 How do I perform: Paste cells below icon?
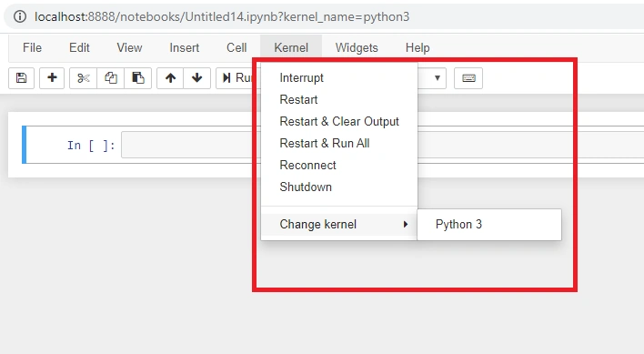[137, 78]
